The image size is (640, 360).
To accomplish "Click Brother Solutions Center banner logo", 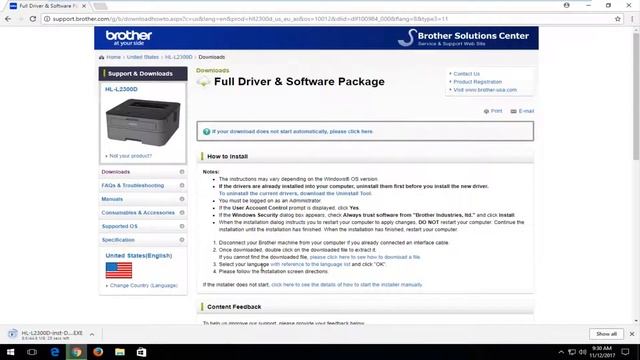I will tap(463, 38).
